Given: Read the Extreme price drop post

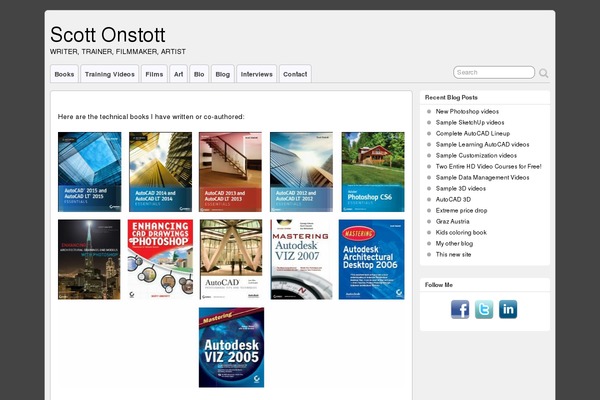Looking at the screenshot, I should click(461, 210).
